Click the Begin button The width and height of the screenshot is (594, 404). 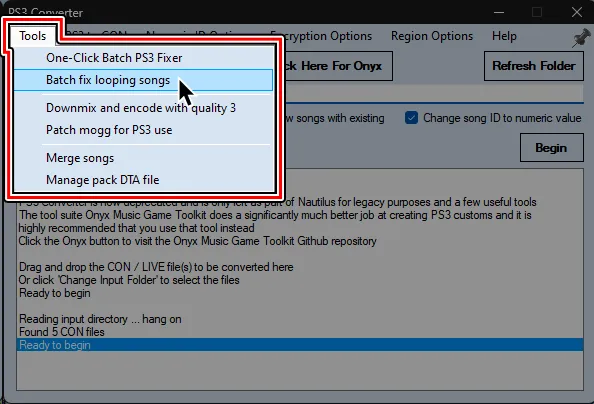552,147
